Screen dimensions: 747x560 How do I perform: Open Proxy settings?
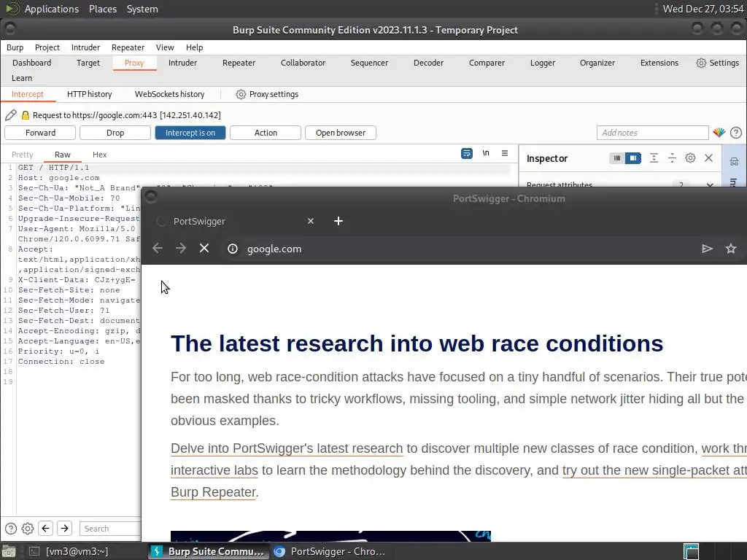pos(267,94)
